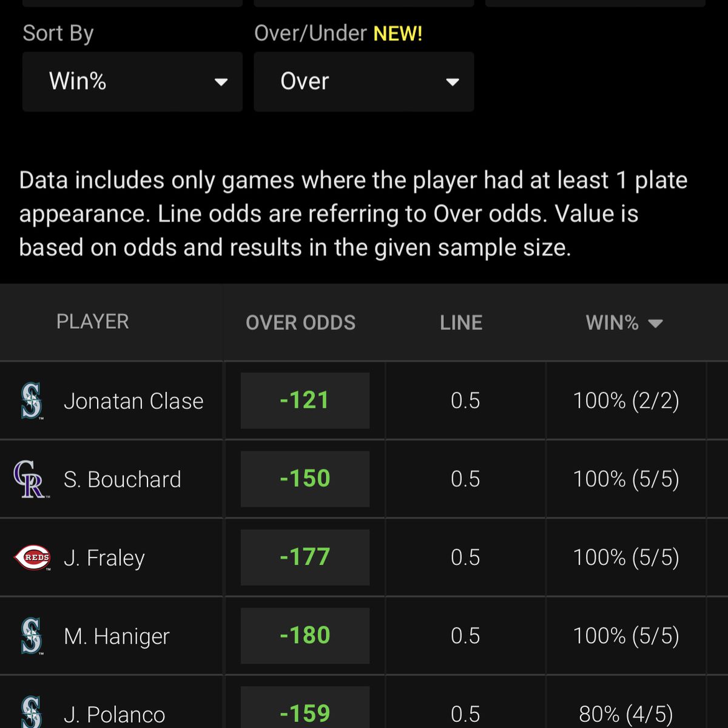Open Jonatan Clase player name
Image resolution: width=728 pixels, height=728 pixels.
coord(133,401)
